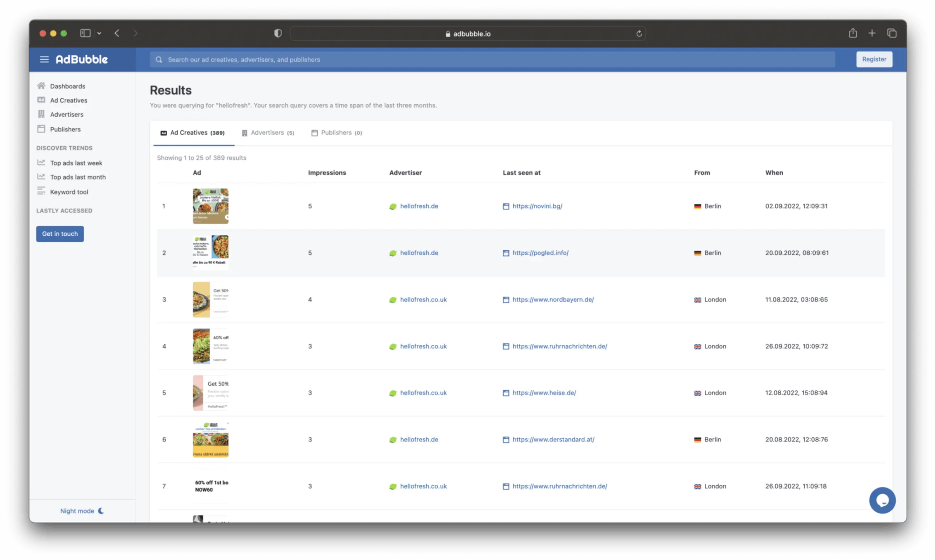Click the privacy shield icon in Safari
The width and height of the screenshot is (935, 560).
pos(278,33)
